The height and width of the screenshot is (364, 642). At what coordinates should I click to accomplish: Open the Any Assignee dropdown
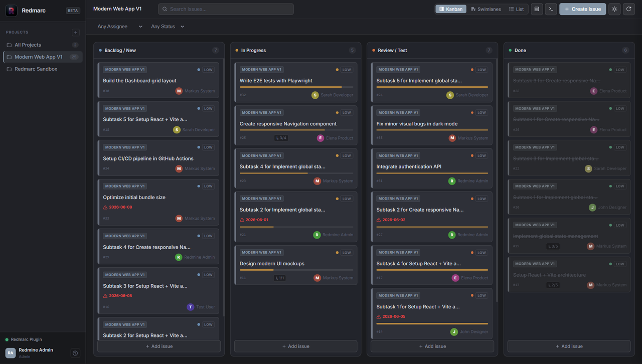click(120, 27)
